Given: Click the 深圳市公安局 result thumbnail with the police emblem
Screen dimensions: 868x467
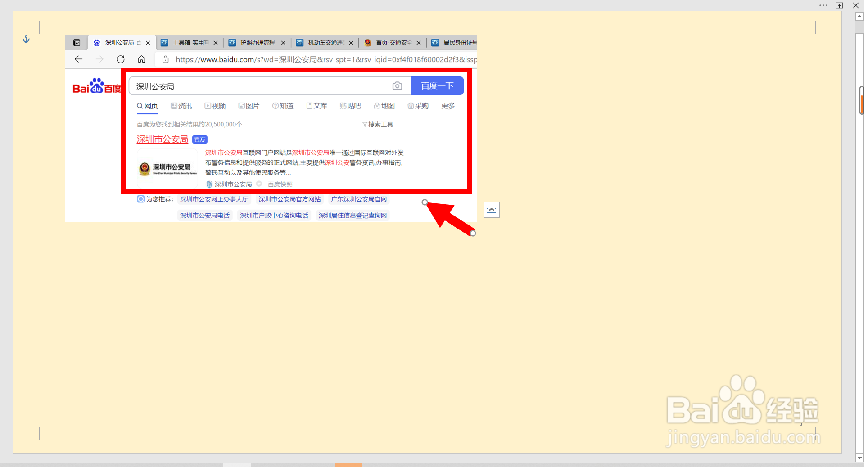Looking at the screenshot, I should tap(167, 169).
